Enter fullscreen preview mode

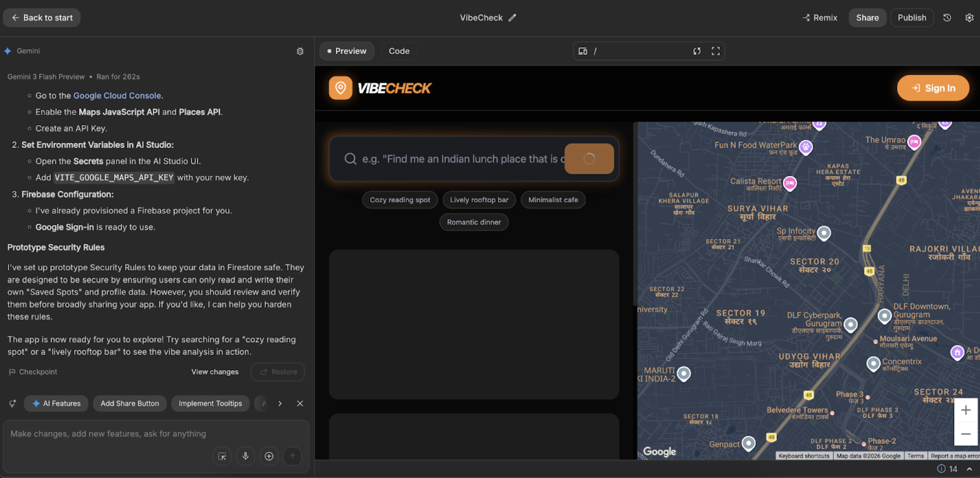coord(716,51)
